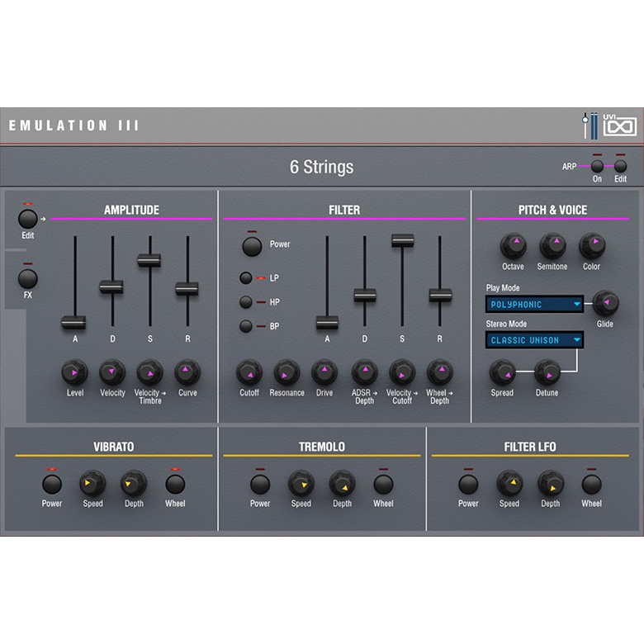This screenshot has width=644, height=644.
Task: Select the LP filter type
Action: coord(245,278)
